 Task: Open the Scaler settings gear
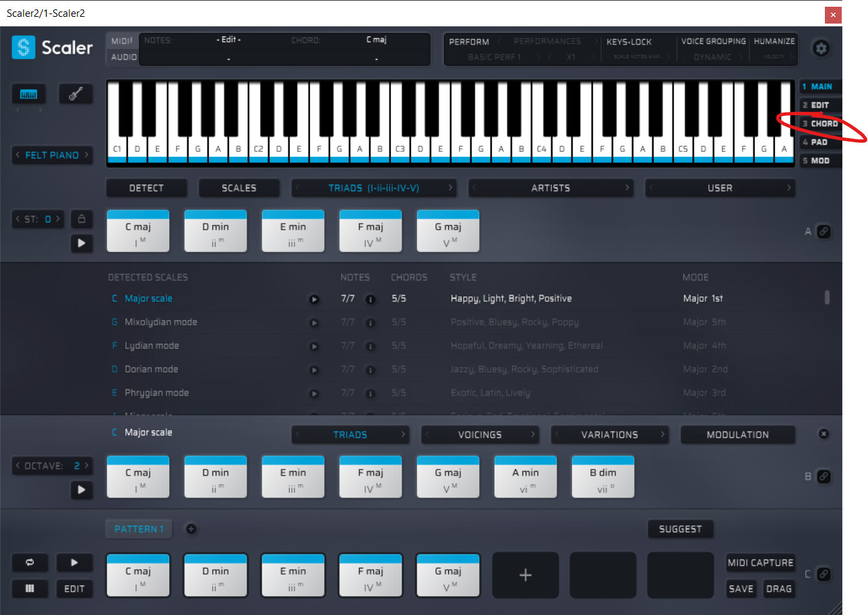(821, 48)
